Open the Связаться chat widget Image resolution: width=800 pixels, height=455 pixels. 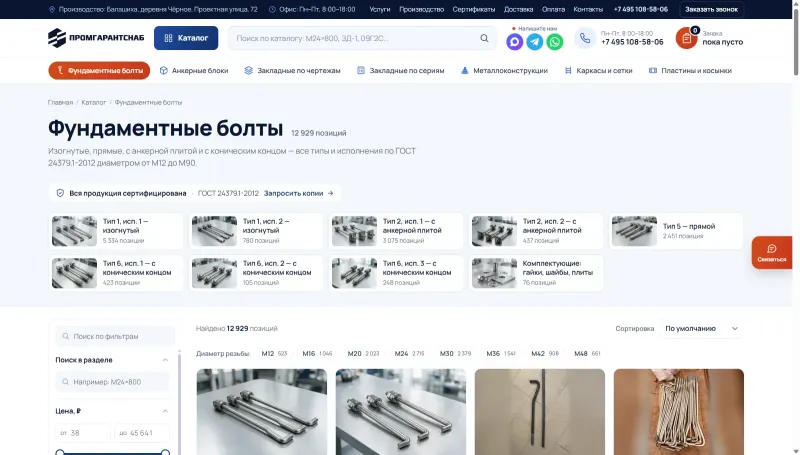pos(771,252)
